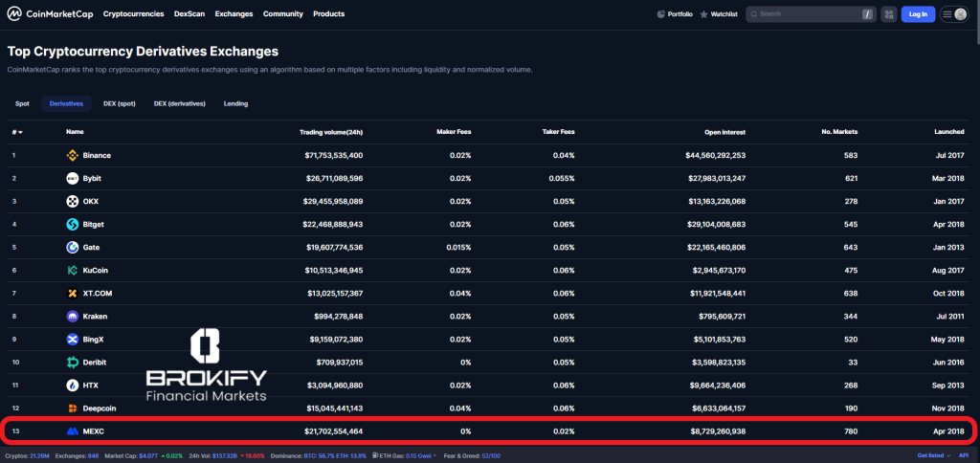
Task: Click the MEXC exchange logo
Action: (72, 431)
